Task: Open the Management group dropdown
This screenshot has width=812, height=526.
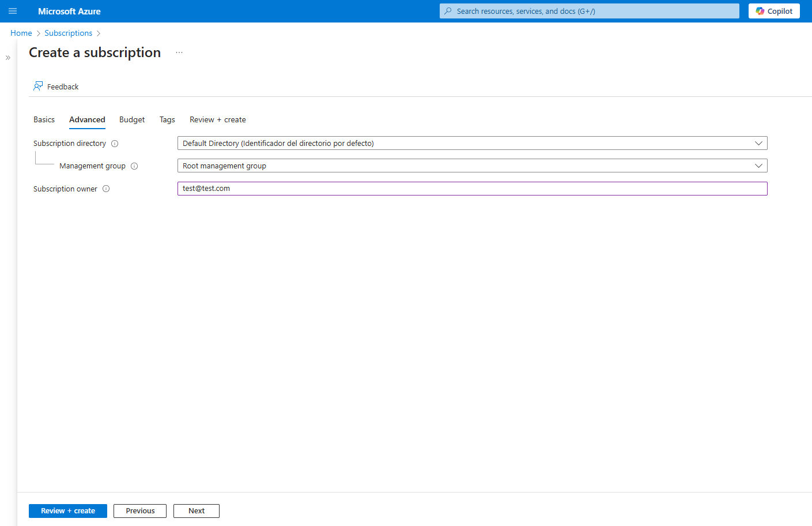Action: pos(472,166)
